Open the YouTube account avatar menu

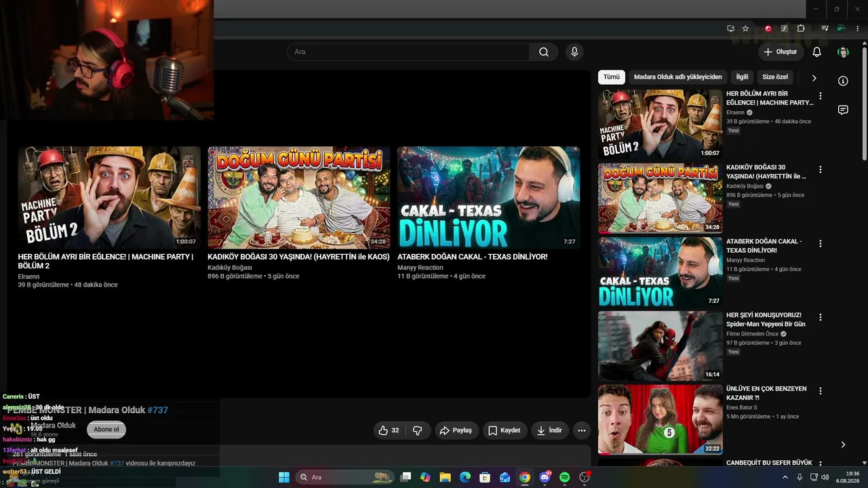(x=843, y=52)
